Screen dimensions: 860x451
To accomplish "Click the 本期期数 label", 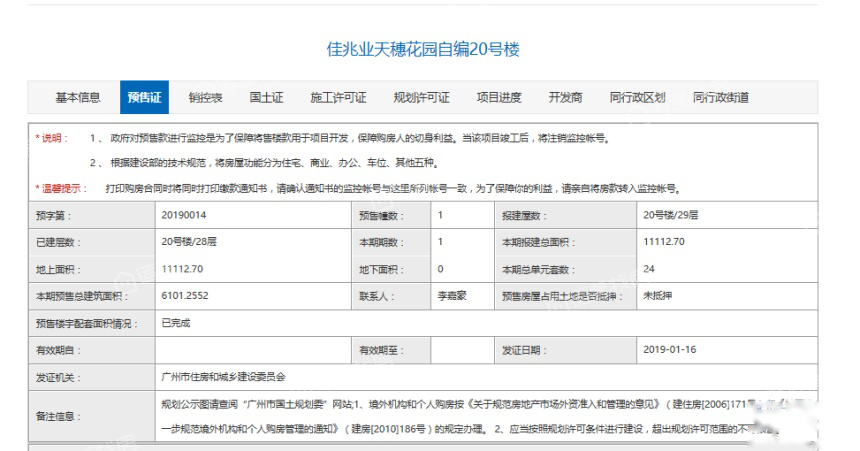I will pyautogui.click(x=381, y=243).
